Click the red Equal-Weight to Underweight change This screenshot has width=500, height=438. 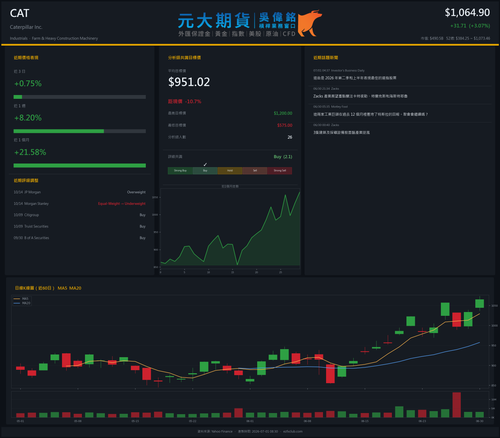(x=122, y=203)
